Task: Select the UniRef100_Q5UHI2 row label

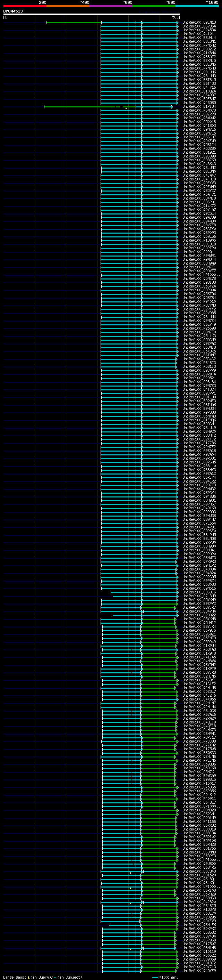Action: coord(199,623)
